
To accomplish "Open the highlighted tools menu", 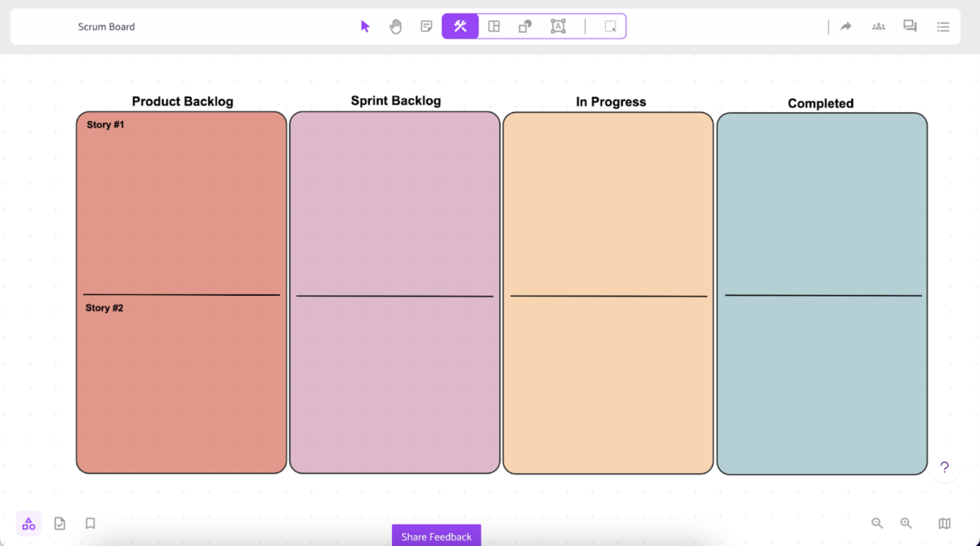I will tap(460, 25).
